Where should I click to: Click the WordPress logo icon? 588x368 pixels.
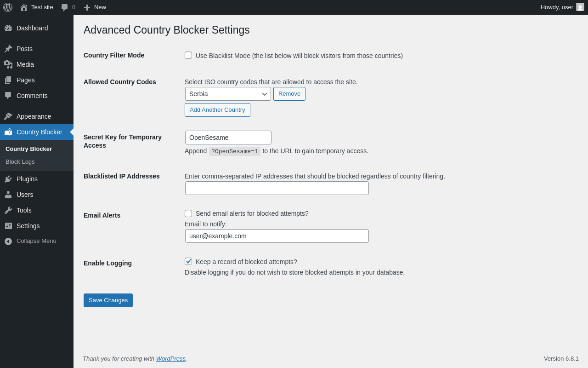(x=8, y=7)
